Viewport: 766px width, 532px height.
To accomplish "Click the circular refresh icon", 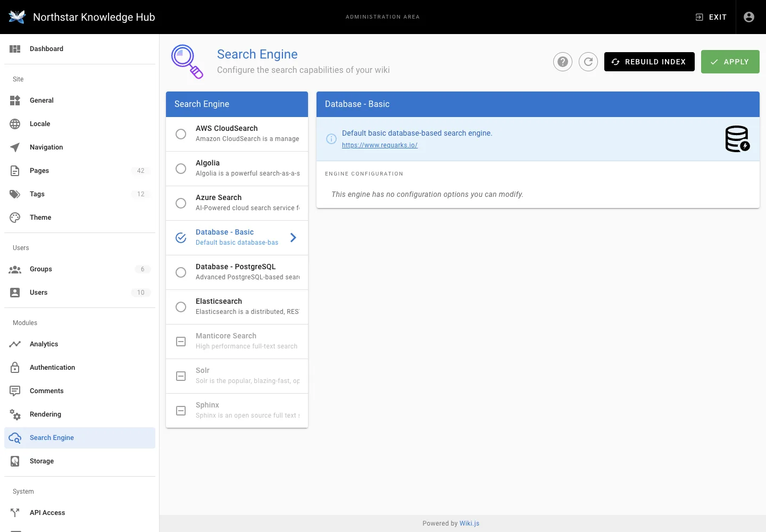I will (588, 62).
